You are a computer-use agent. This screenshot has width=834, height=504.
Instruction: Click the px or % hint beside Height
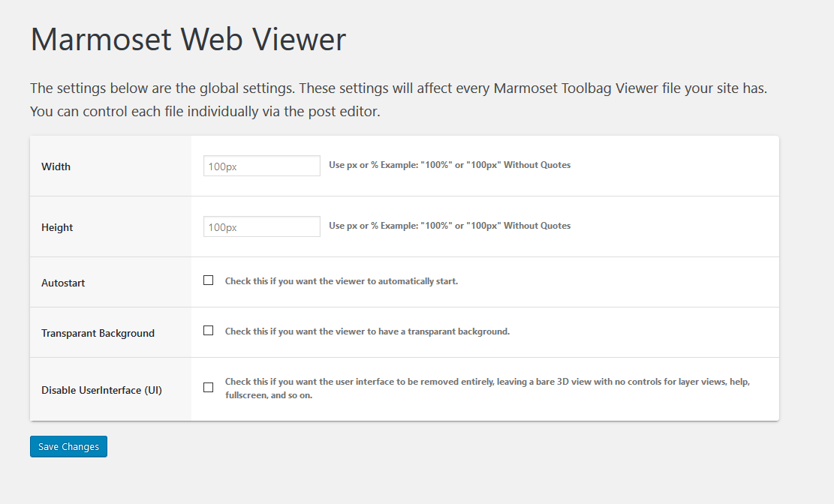coord(450,226)
